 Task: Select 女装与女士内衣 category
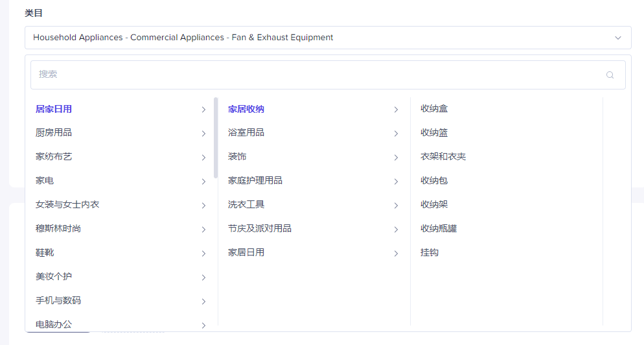click(x=67, y=204)
